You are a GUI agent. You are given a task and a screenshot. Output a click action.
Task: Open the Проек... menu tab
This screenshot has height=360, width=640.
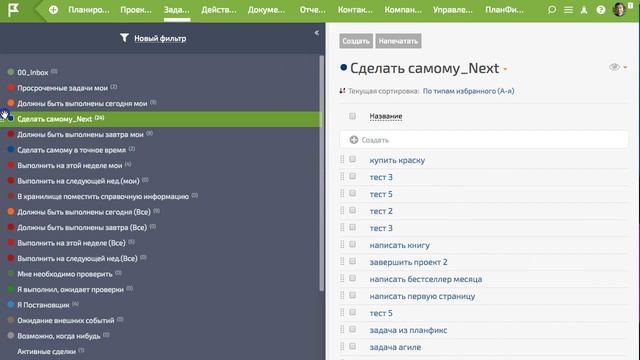(x=136, y=10)
